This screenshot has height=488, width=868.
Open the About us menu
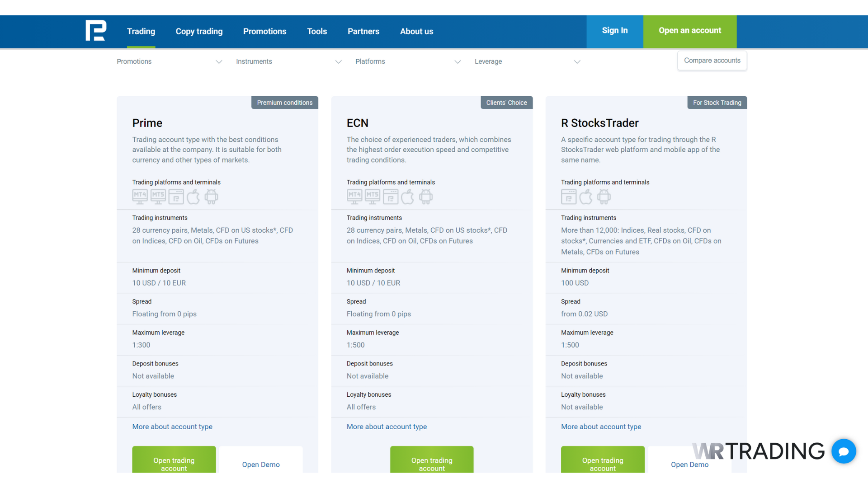[x=416, y=31]
